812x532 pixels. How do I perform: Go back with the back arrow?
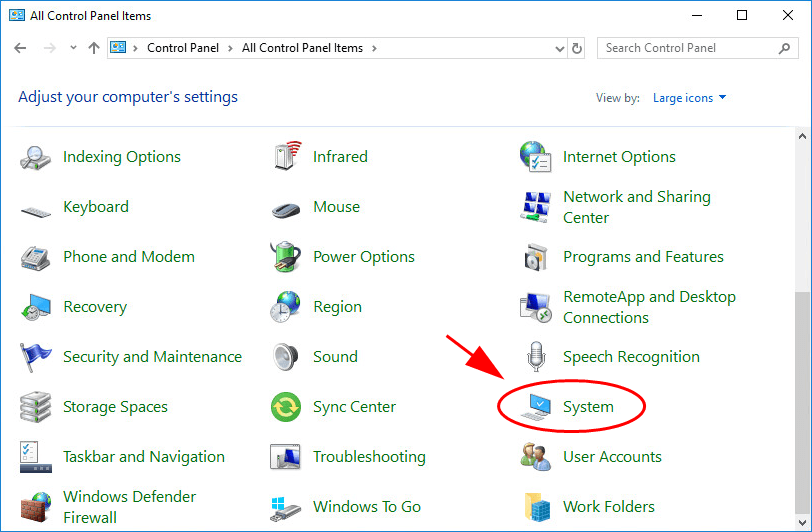(20, 48)
